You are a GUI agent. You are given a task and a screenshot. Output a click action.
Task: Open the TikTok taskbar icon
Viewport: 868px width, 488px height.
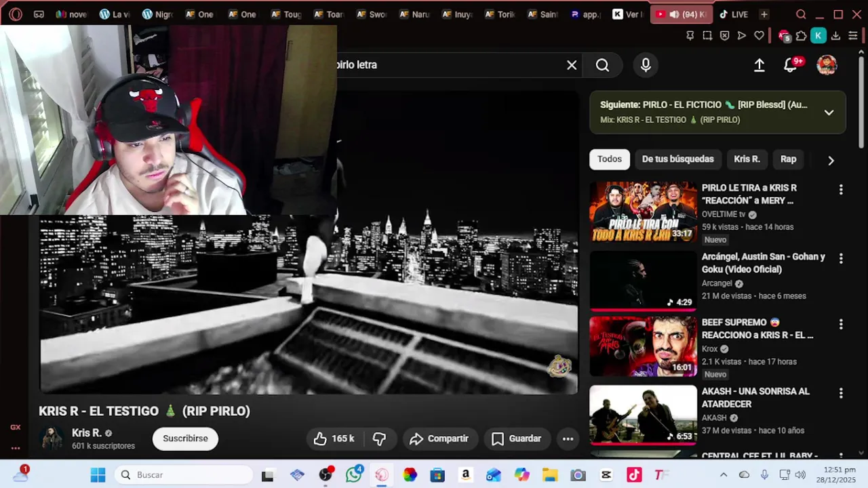pos(634,475)
